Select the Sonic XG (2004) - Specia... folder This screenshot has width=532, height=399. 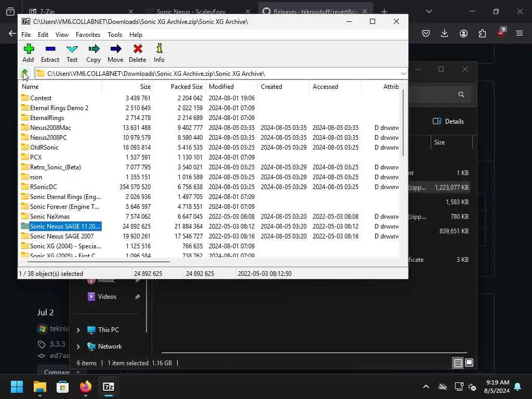pyautogui.click(x=65, y=246)
